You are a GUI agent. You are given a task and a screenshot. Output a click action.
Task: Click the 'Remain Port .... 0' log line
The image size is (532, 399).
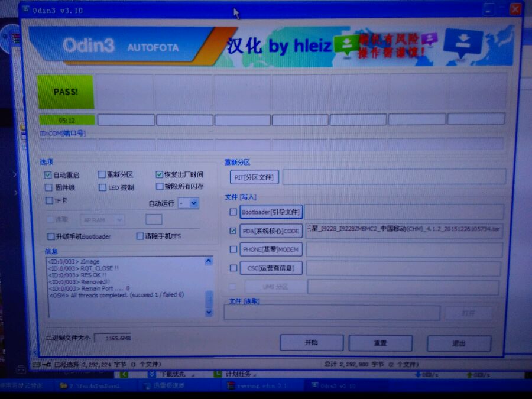[x=89, y=288]
